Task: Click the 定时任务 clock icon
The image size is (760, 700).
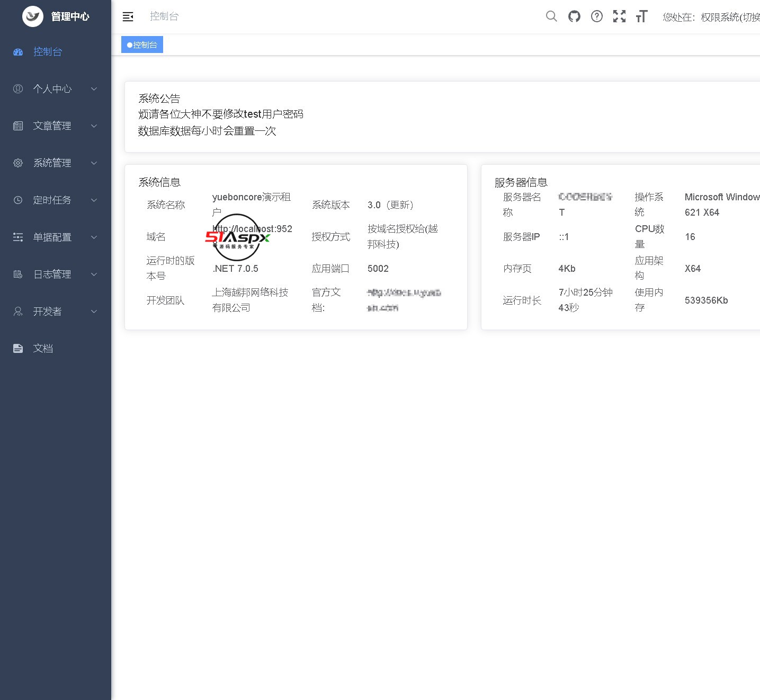Action: tap(18, 200)
